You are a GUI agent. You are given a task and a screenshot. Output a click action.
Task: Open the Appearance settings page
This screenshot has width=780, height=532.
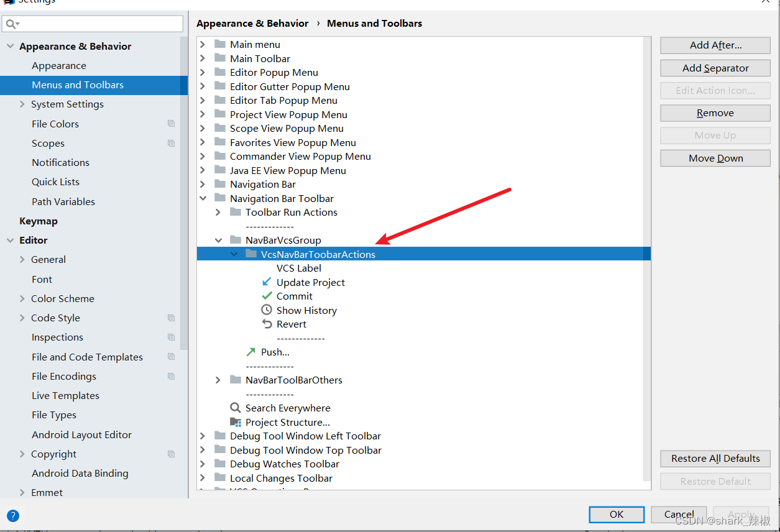[x=59, y=65]
